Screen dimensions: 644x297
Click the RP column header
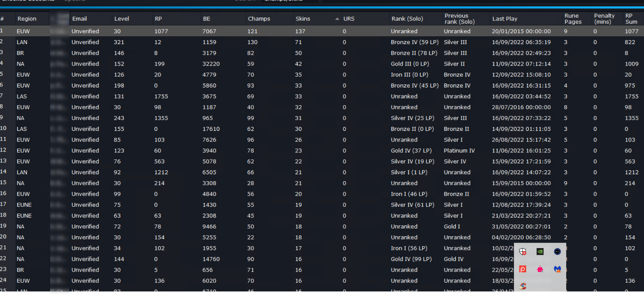158,19
